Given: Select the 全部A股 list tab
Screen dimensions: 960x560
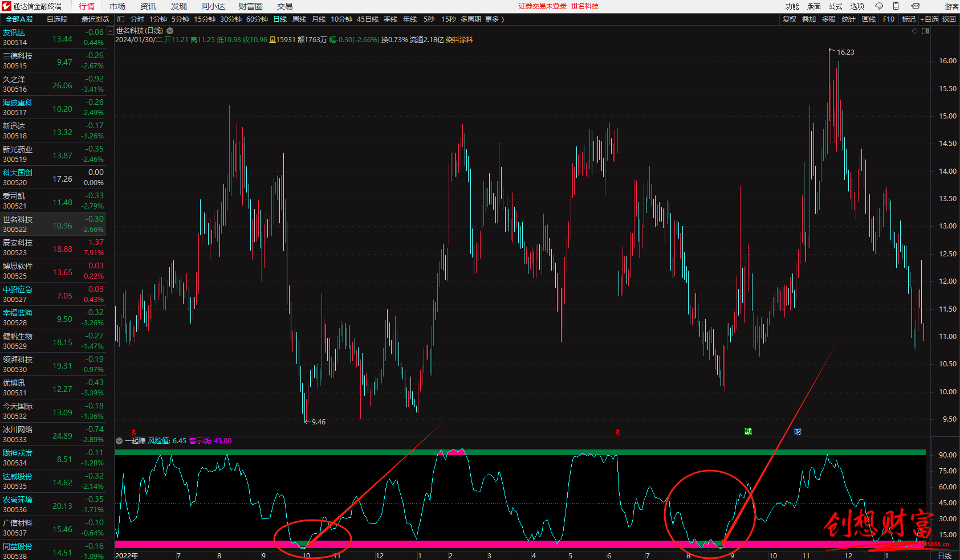Looking at the screenshot, I should point(19,19).
